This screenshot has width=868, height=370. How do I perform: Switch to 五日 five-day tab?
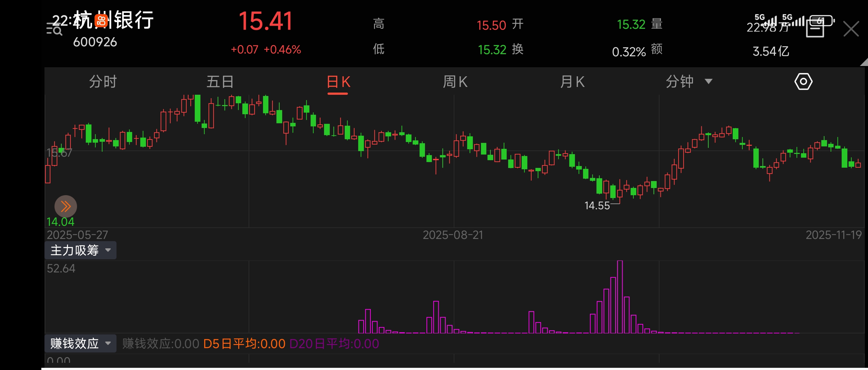(x=220, y=82)
